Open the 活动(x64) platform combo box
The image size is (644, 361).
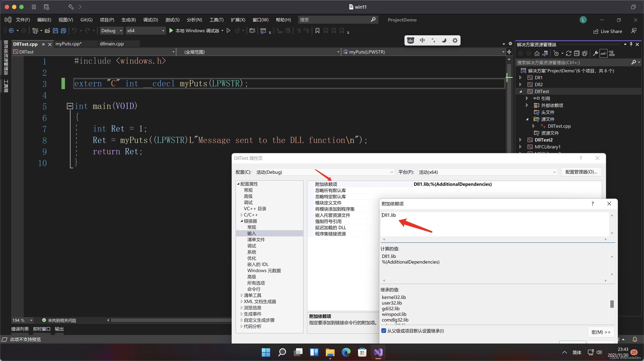(x=487, y=172)
